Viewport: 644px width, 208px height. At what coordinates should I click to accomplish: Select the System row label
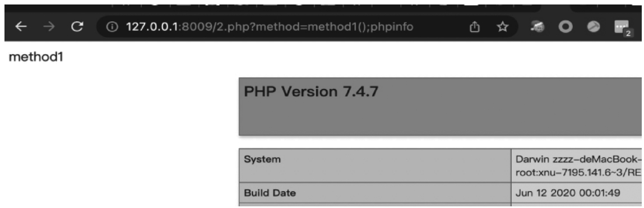coord(262,159)
